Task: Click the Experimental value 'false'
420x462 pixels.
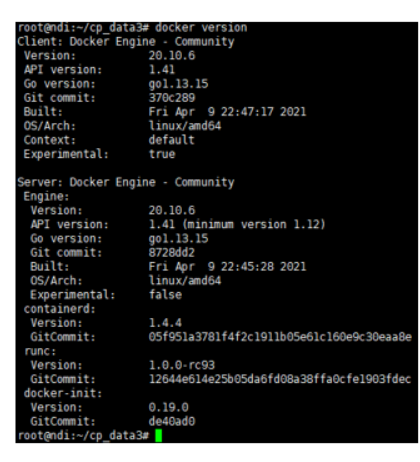Action: tap(165, 295)
